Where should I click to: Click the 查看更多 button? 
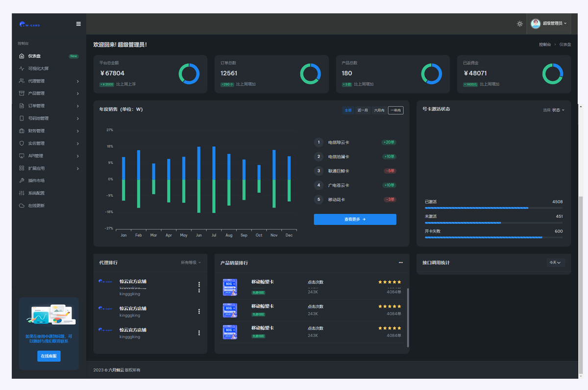click(x=355, y=219)
